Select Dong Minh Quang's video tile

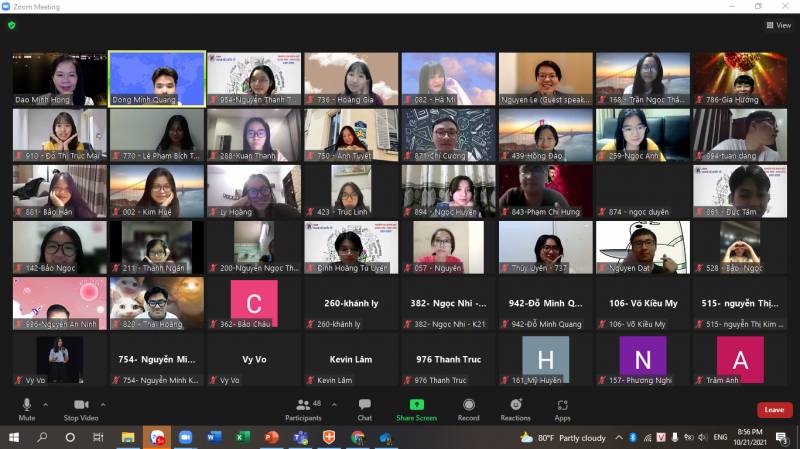coord(157,78)
